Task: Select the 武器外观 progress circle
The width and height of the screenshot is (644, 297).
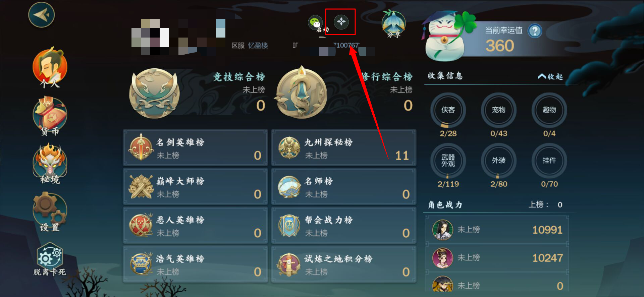Action: coord(448,161)
